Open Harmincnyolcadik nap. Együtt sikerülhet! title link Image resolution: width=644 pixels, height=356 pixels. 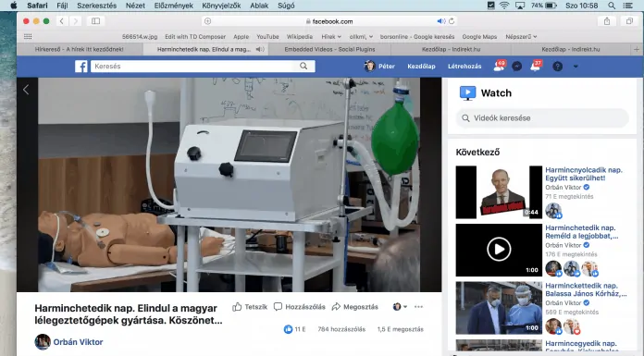pos(584,174)
